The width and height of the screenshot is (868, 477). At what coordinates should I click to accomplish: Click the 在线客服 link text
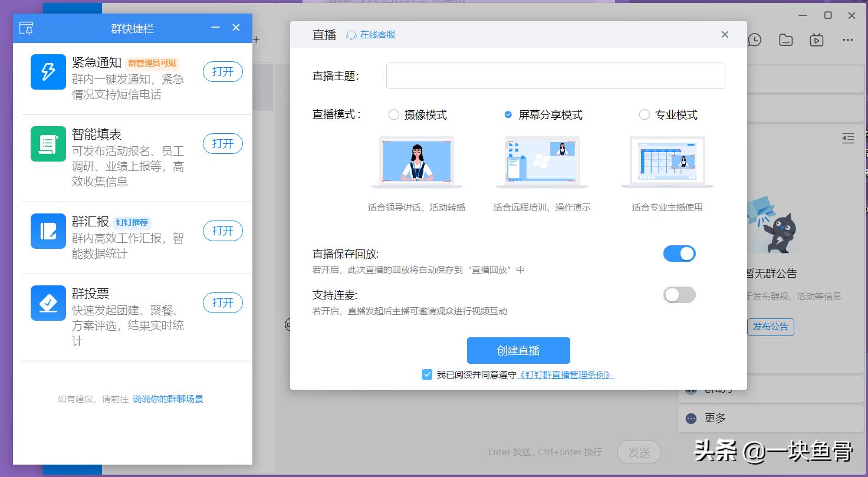pos(378,35)
